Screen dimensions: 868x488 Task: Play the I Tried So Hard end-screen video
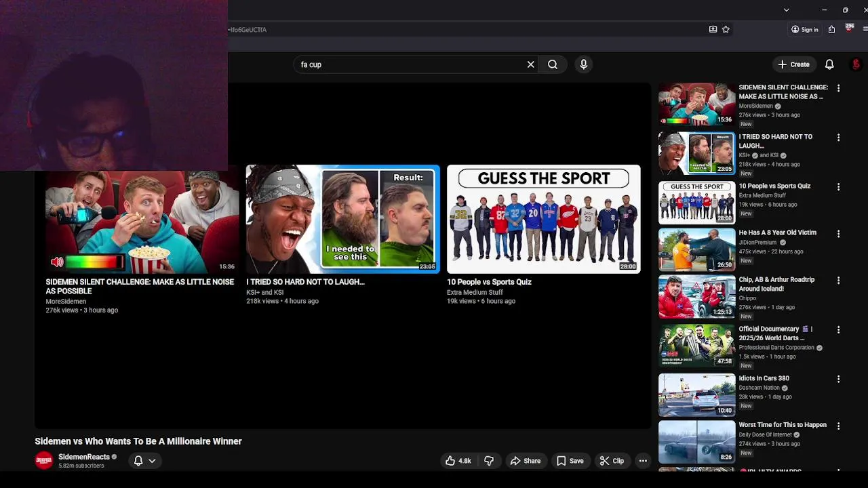click(x=342, y=219)
